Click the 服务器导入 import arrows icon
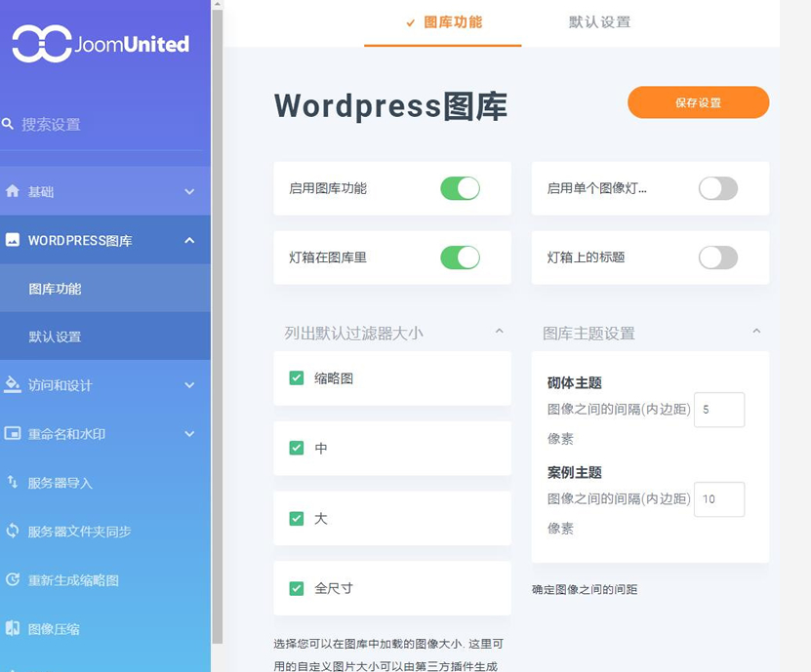The height and width of the screenshot is (672, 811). (x=13, y=482)
